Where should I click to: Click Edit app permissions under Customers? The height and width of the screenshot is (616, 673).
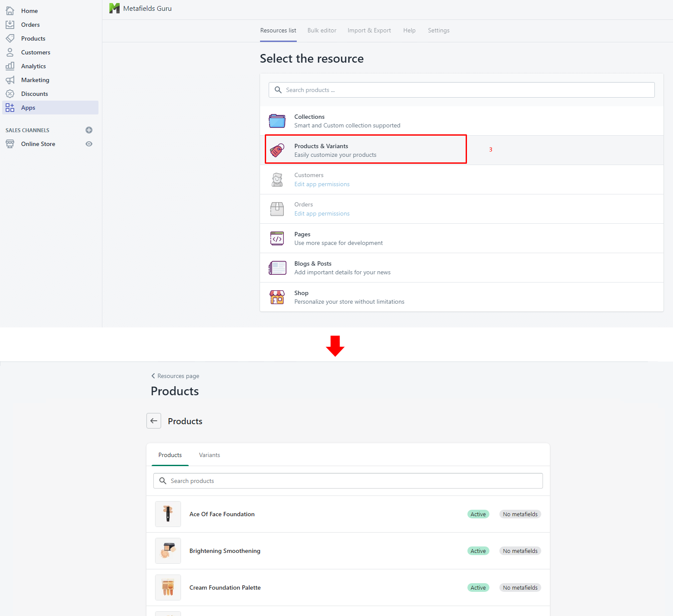[x=322, y=184]
